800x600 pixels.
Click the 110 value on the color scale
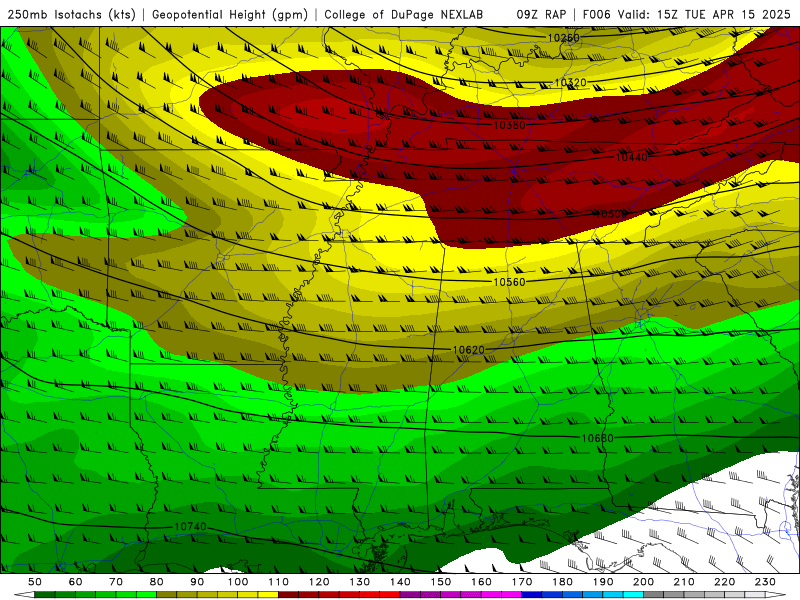point(278,582)
